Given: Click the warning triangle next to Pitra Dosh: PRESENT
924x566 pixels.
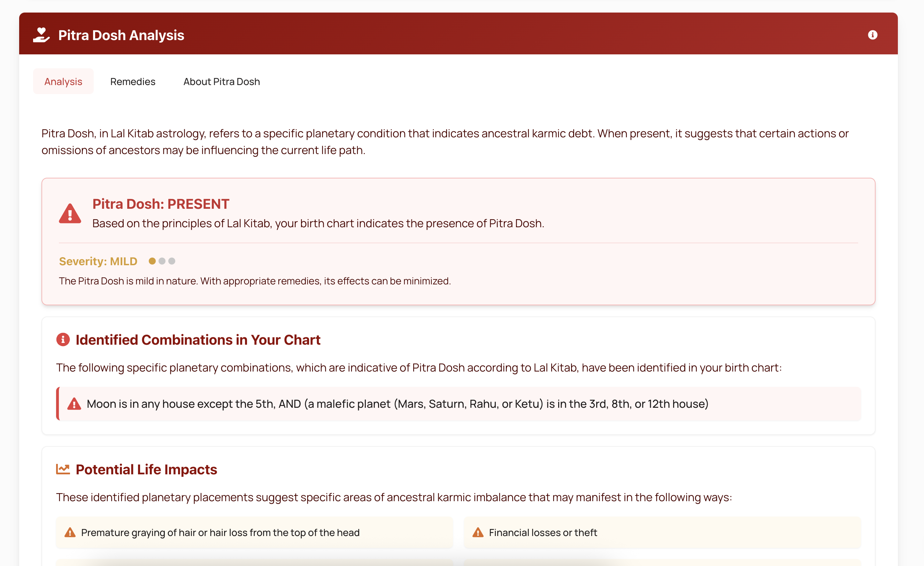Looking at the screenshot, I should pyautogui.click(x=70, y=213).
